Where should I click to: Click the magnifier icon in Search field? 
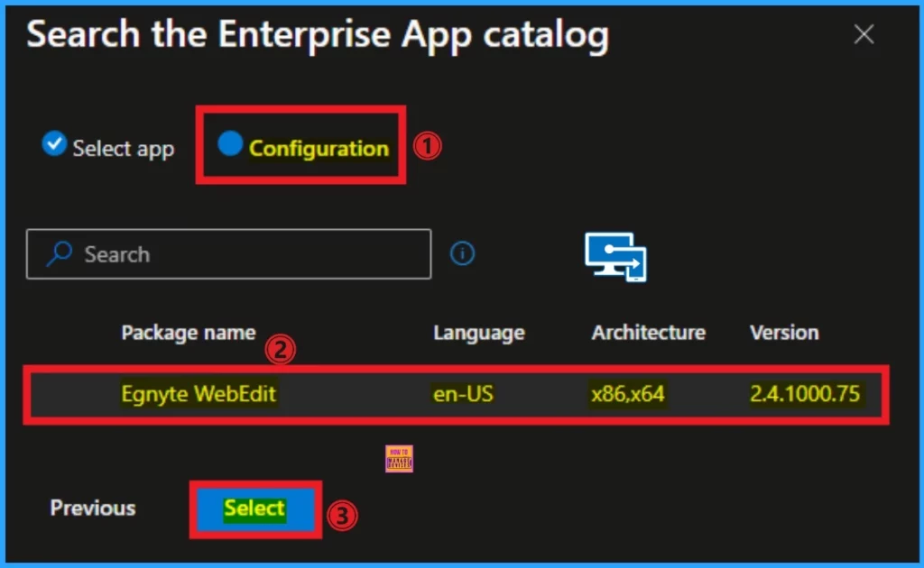pyautogui.click(x=60, y=253)
